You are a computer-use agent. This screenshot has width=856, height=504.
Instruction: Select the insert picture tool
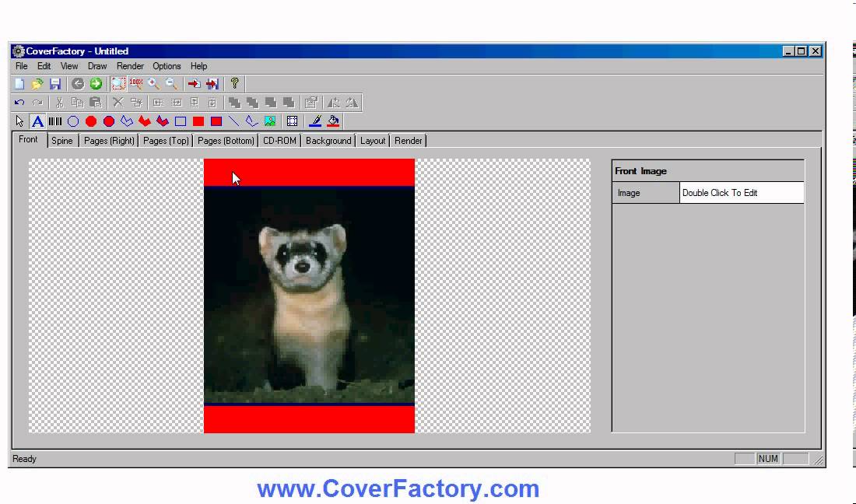pos(270,121)
